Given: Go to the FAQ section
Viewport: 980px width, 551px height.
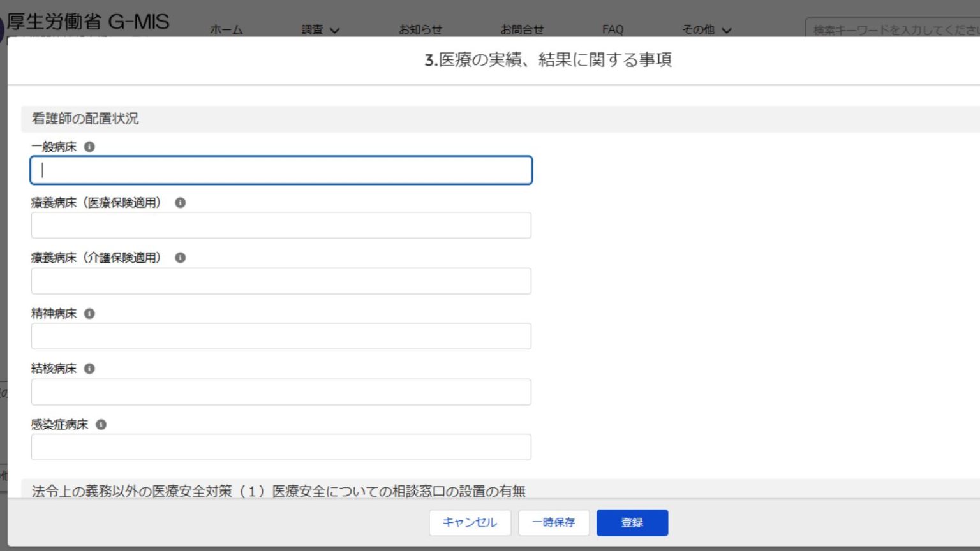Looking at the screenshot, I should click(612, 29).
